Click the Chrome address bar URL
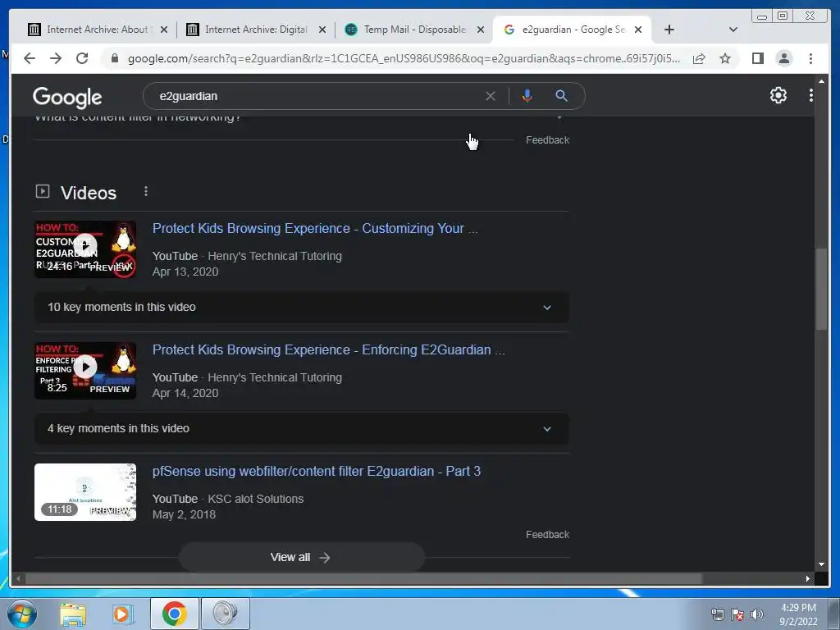The width and height of the screenshot is (840, 630). [404, 58]
